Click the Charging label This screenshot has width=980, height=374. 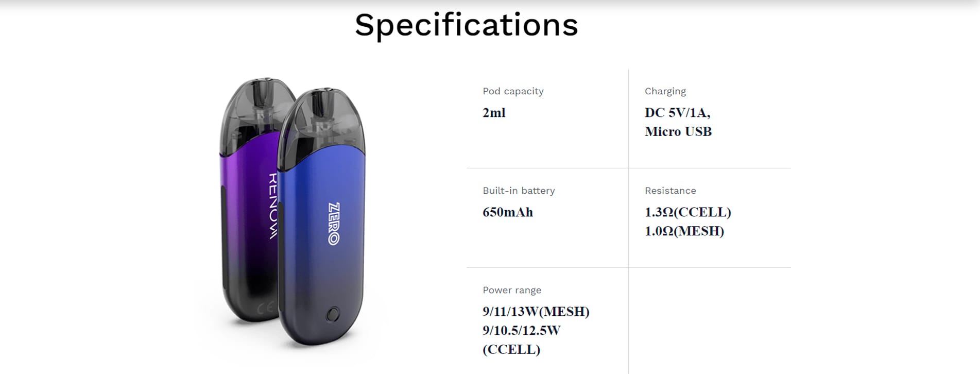point(665,91)
